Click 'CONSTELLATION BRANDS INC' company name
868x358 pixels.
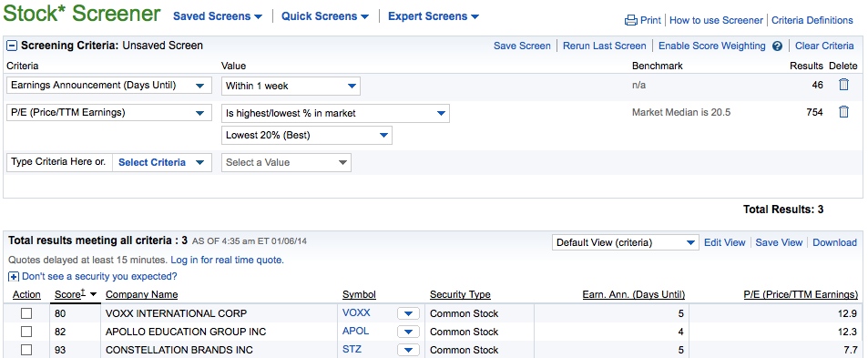click(x=179, y=350)
